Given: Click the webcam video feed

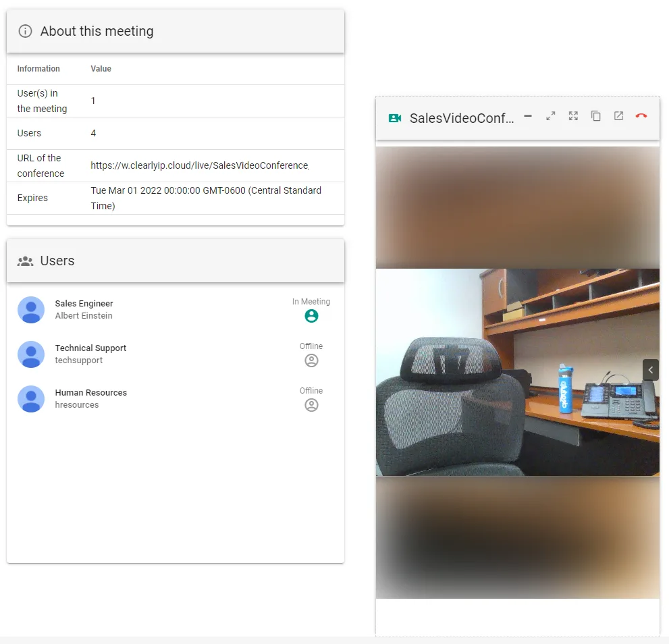Looking at the screenshot, I should pyautogui.click(x=518, y=372).
